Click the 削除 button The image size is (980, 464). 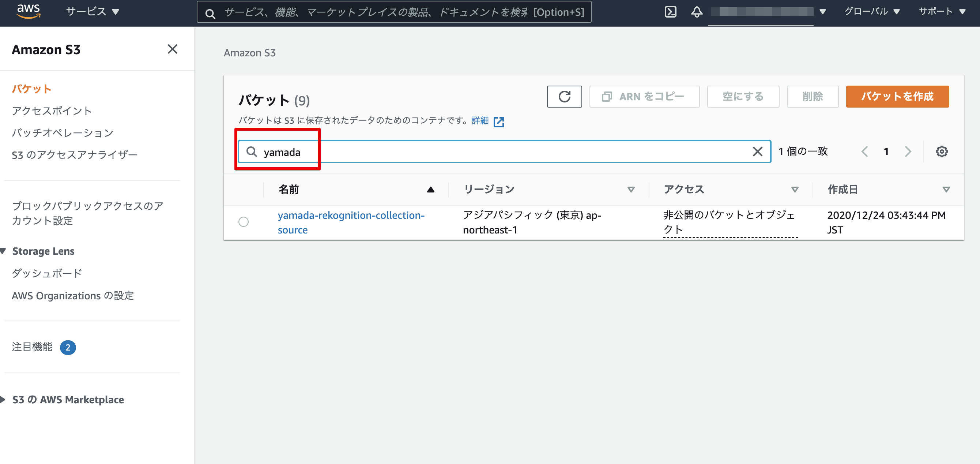click(x=812, y=96)
